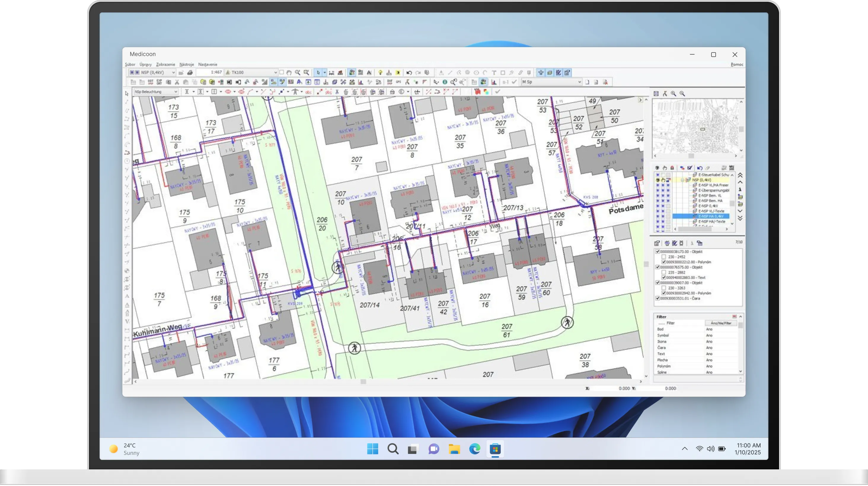
Task: Open the Nástroje menu
Action: pos(186,64)
